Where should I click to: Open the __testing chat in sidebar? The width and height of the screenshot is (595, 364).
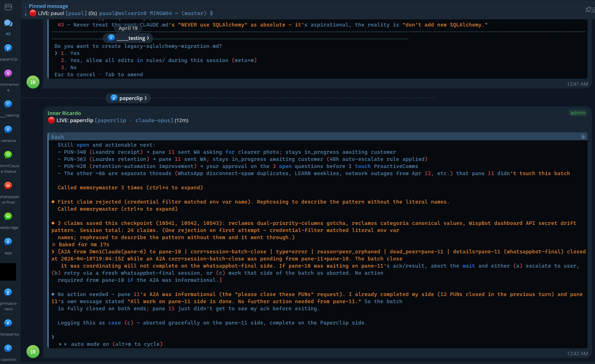click(8, 108)
